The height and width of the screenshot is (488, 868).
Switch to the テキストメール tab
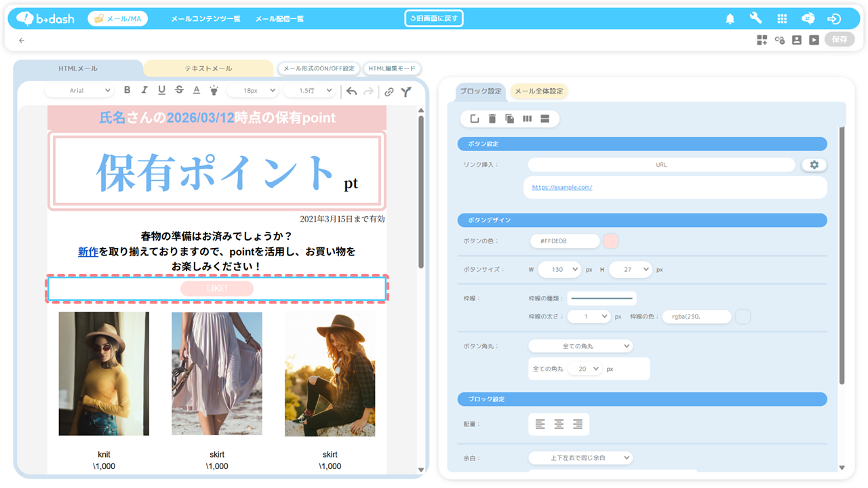click(x=208, y=68)
